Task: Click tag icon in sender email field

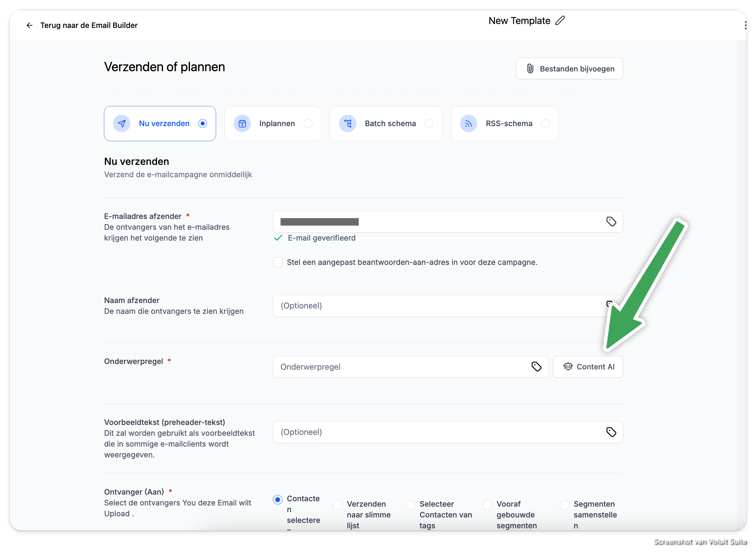Action: point(611,221)
